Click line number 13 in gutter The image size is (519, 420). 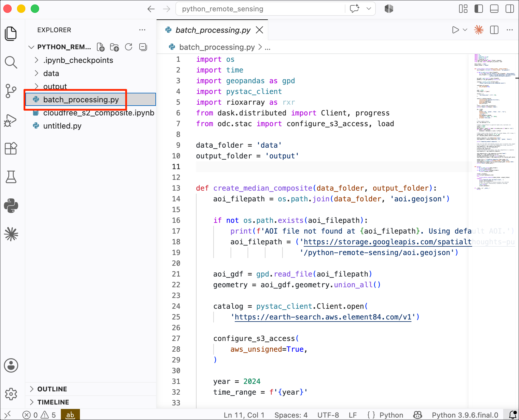[x=176, y=188]
